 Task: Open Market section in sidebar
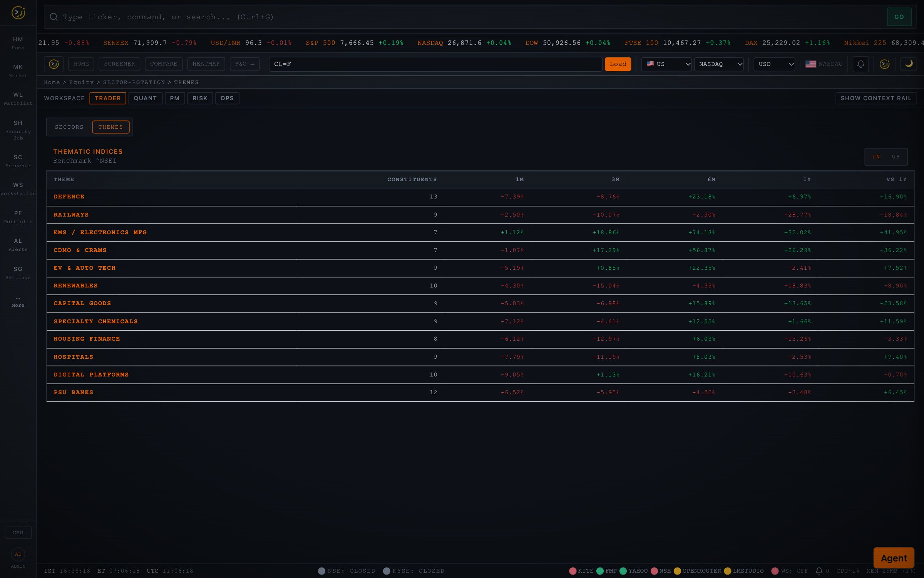pos(18,71)
